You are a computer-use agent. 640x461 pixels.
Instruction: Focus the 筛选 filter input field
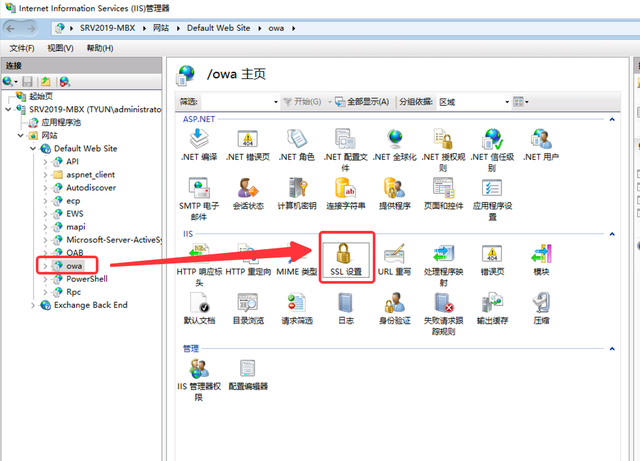click(x=237, y=102)
